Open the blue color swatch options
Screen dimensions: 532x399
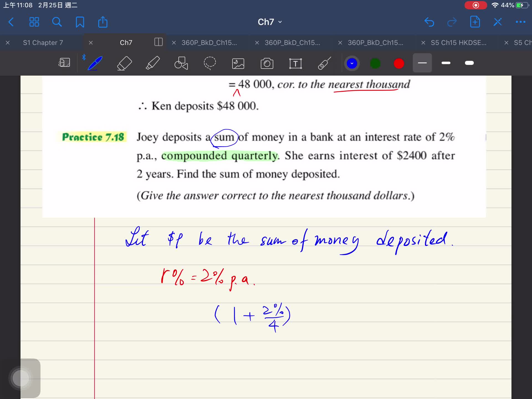pyautogui.click(x=352, y=63)
